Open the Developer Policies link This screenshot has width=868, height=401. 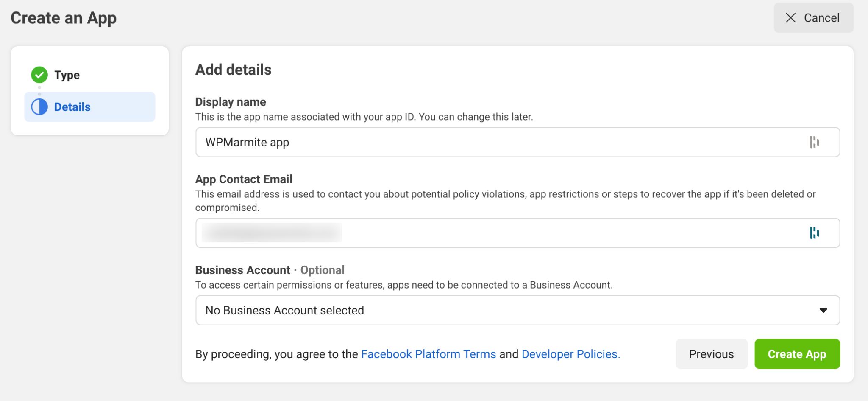(x=570, y=354)
